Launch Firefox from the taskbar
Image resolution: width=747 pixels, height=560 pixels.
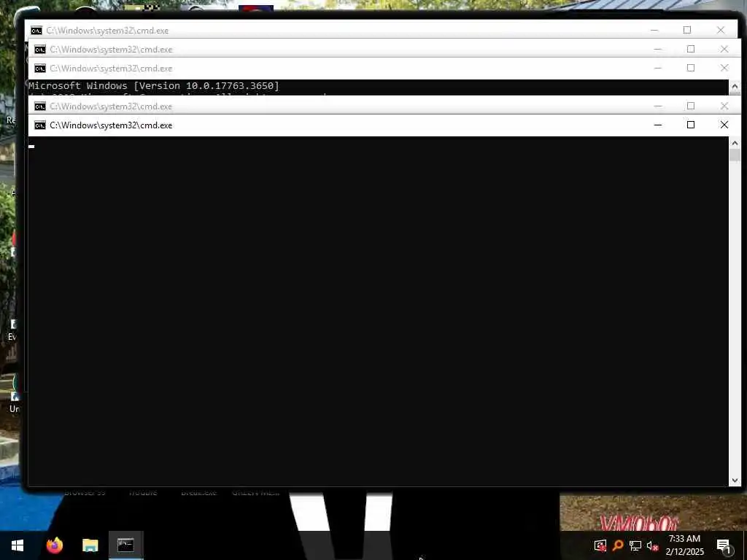[55, 545]
